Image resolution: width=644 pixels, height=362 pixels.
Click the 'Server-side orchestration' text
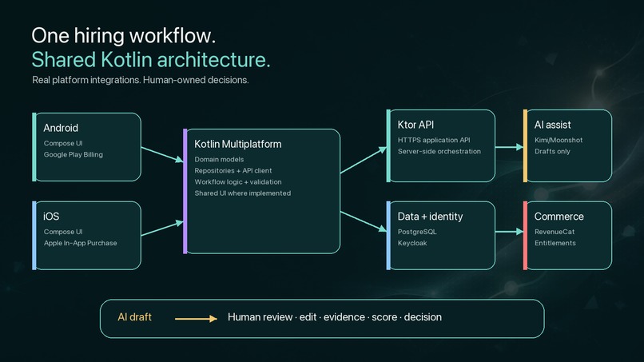[439, 151]
